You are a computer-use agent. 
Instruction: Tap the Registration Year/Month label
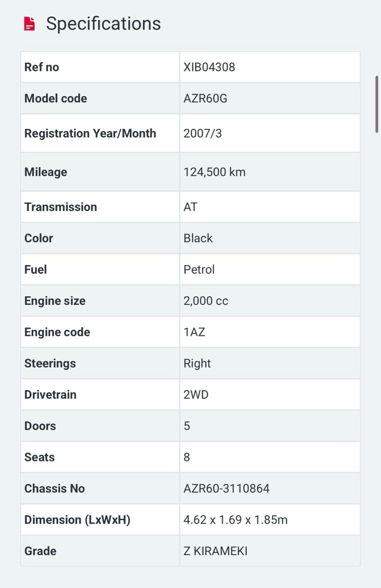(90, 134)
